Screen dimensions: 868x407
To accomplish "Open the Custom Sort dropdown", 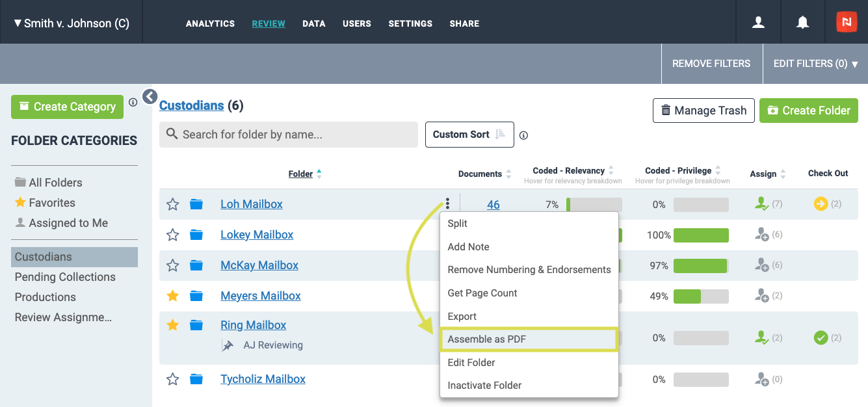I will [469, 135].
